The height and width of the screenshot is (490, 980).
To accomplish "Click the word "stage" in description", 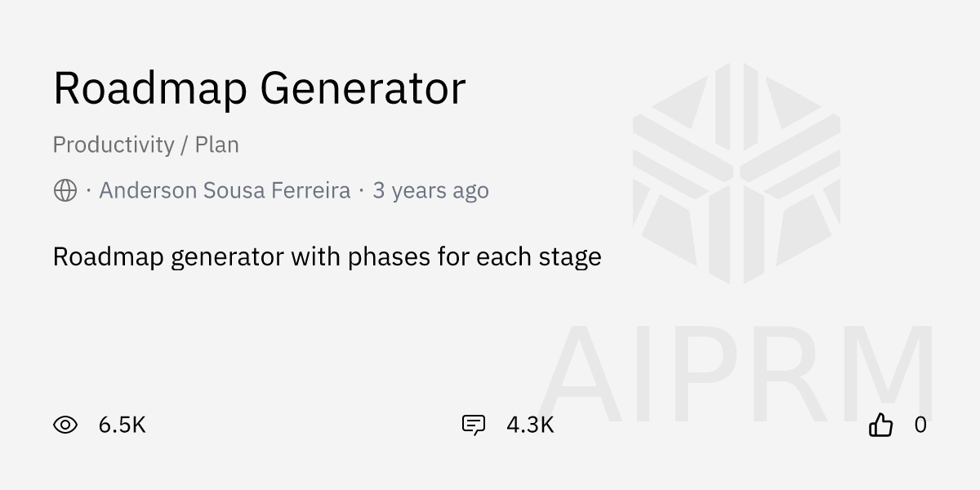I will tap(570, 257).
